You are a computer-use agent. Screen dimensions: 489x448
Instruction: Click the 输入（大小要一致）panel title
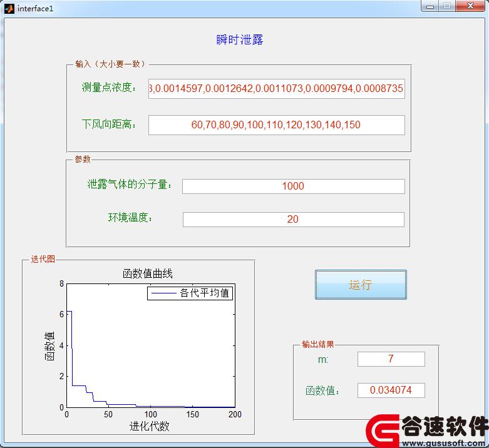(111, 64)
